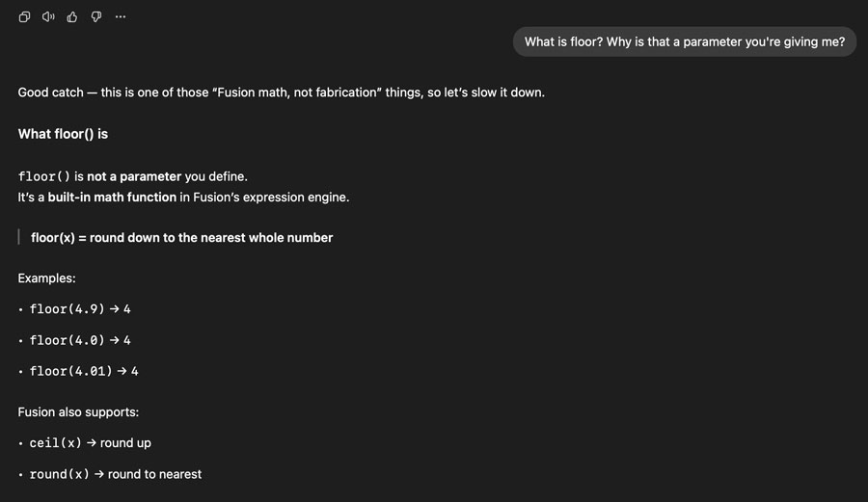868x502 pixels.
Task: Click the "Fusion also supports:" line
Action: [78, 412]
